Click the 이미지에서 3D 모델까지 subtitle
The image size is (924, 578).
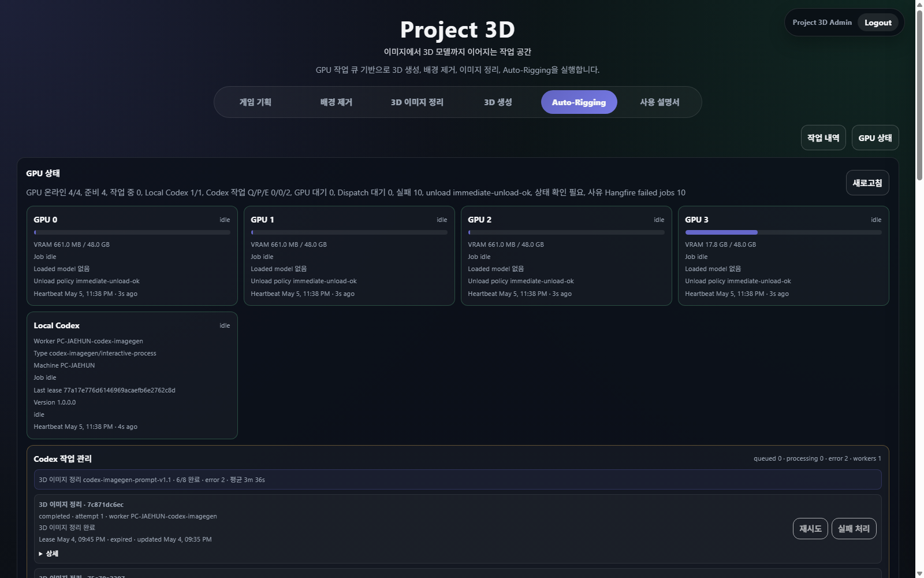pos(457,52)
